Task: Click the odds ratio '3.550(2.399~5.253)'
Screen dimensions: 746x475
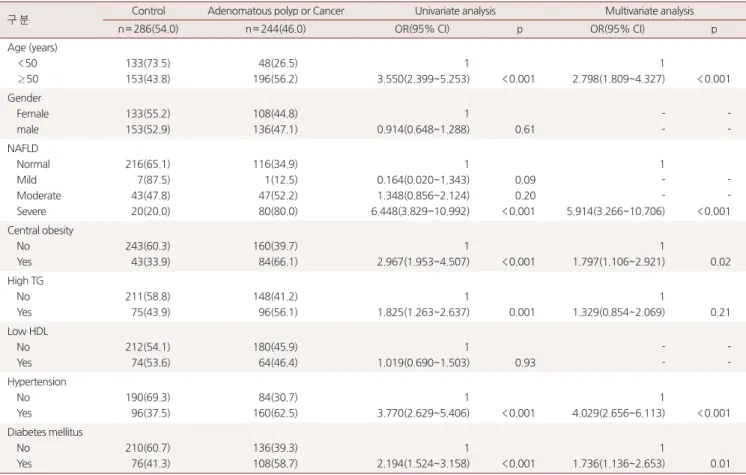Action: (x=423, y=79)
